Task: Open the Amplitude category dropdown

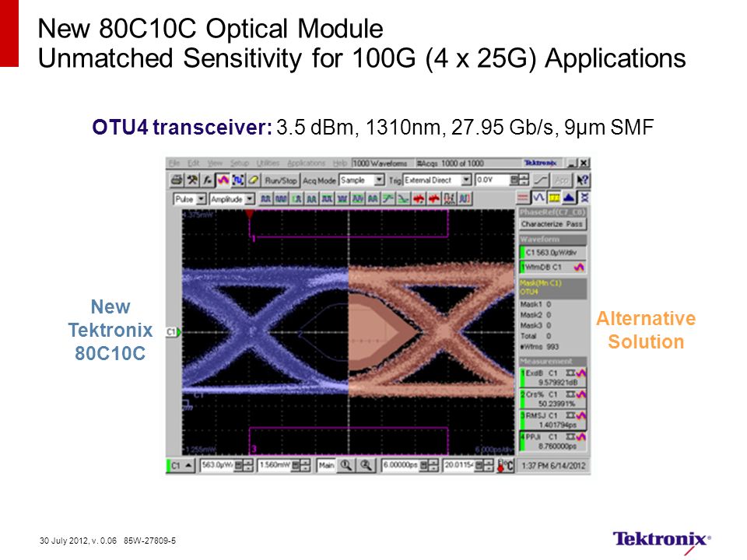Action: 232,199
